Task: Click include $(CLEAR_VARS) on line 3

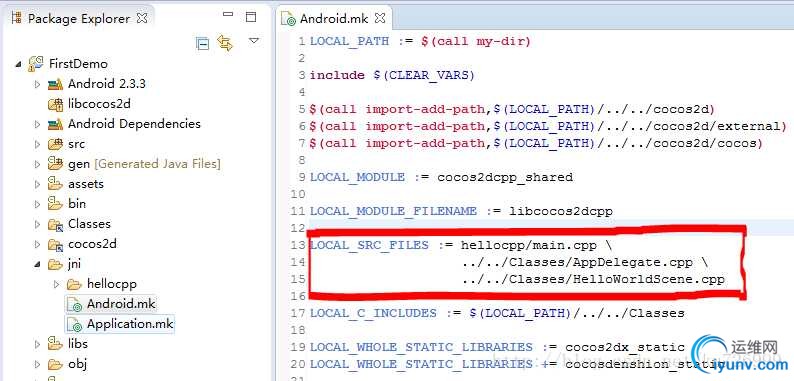Action: 392,75
